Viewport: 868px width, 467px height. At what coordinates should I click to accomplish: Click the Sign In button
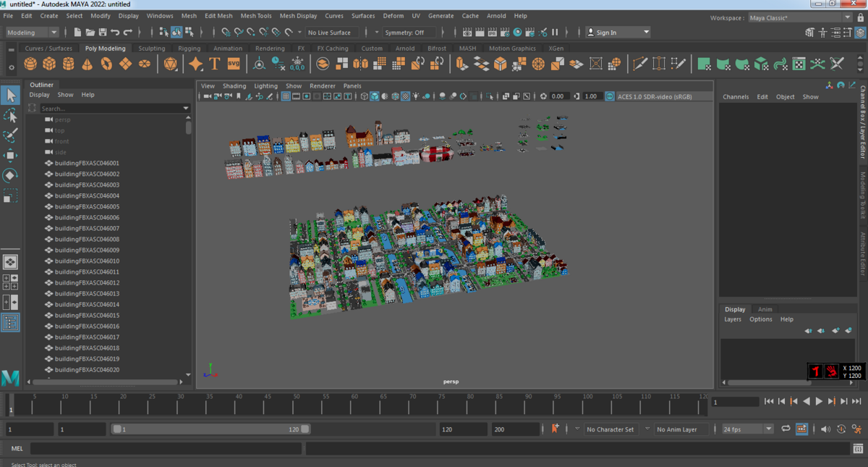click(618, 33)
